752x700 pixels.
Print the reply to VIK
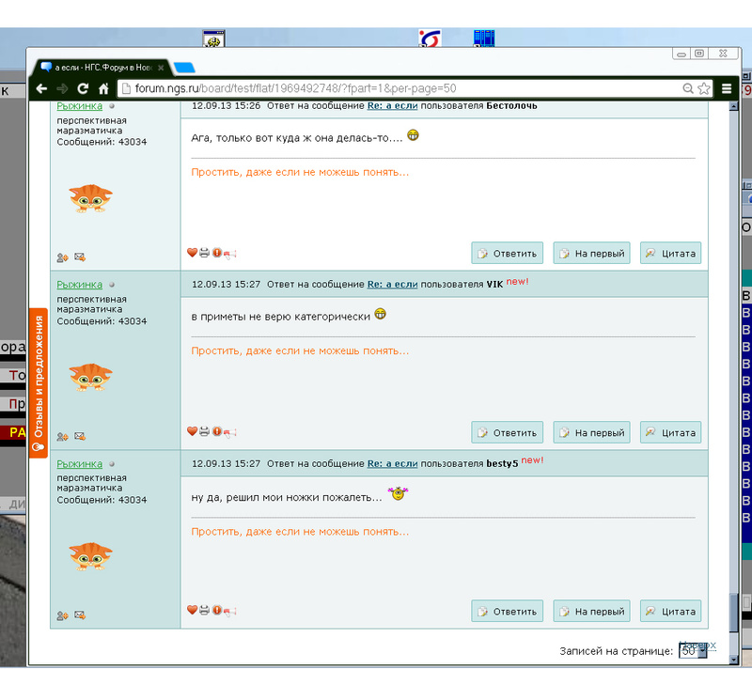(x=204, y=431)
